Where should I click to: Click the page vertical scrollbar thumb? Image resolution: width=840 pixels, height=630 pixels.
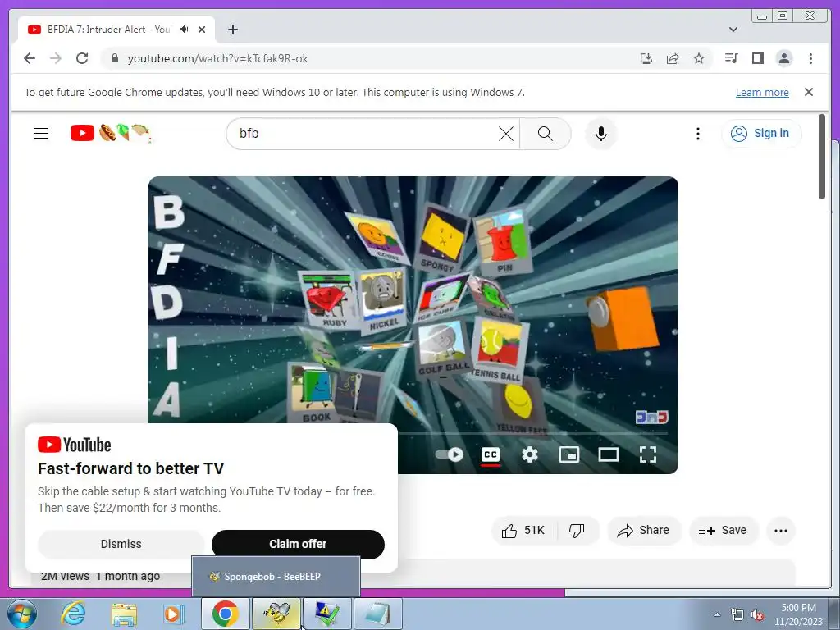(822, 157)
